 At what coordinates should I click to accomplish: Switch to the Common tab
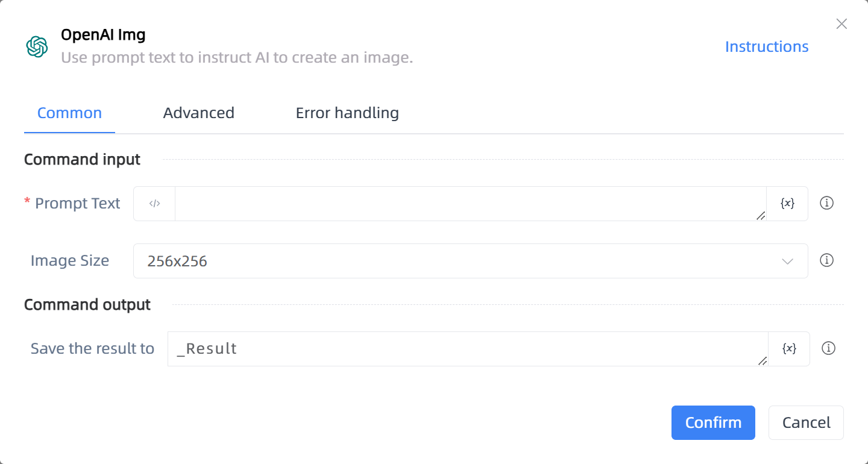[x=69, y=113]
